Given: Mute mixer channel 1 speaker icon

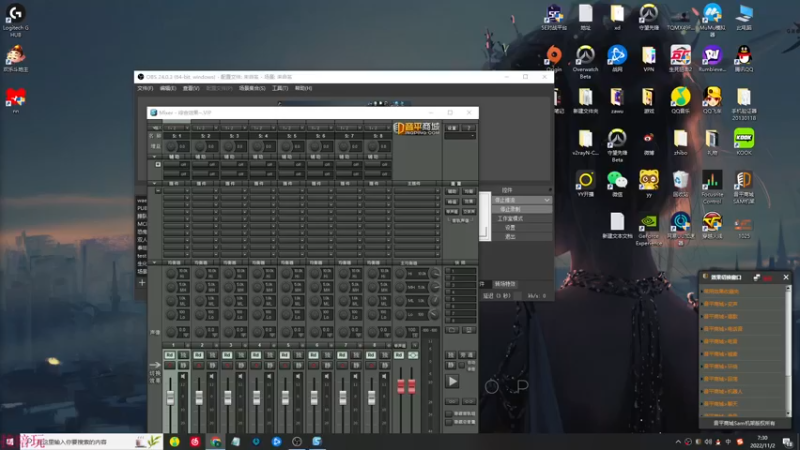Looking at the screenshot, I should click(x=183, y=377).
